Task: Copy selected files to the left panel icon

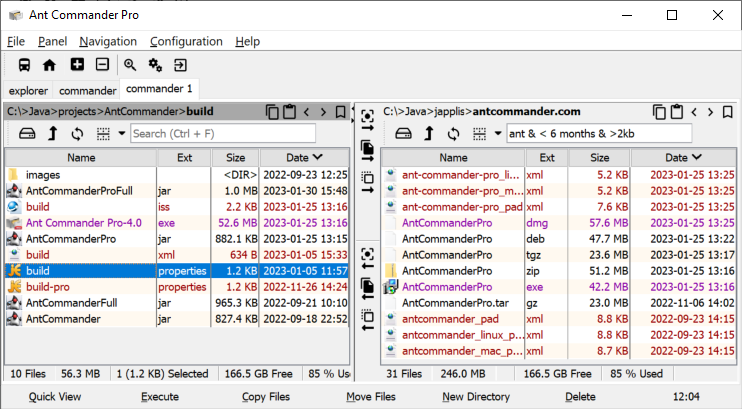Action: (x=367, y=289)
